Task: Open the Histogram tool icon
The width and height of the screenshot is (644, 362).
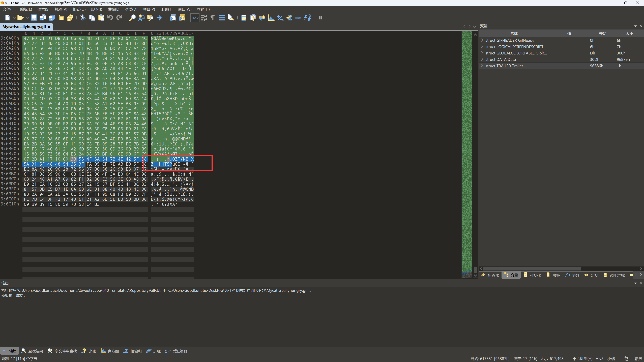Action: 271,18
